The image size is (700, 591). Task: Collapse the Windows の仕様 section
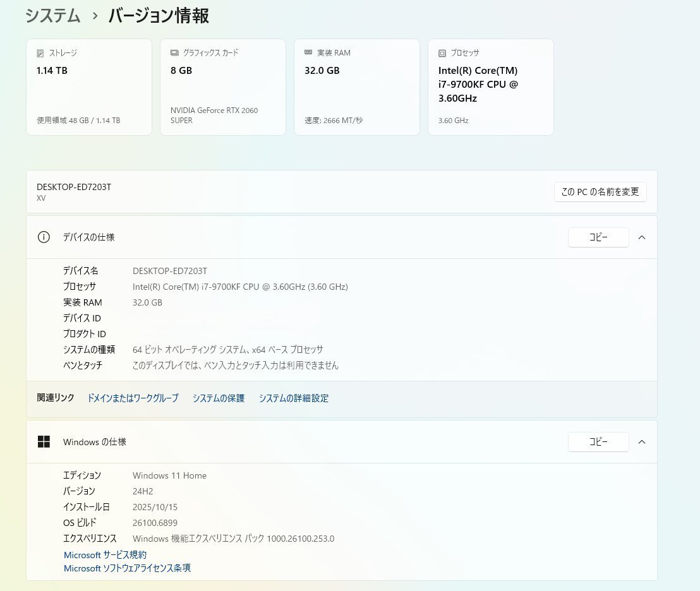(x=642, y=441)
